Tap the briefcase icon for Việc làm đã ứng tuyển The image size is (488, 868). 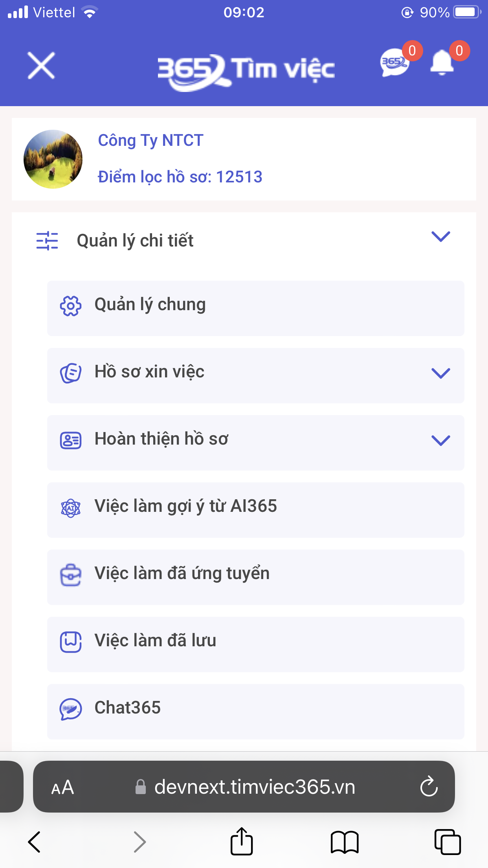coord(71,575)
